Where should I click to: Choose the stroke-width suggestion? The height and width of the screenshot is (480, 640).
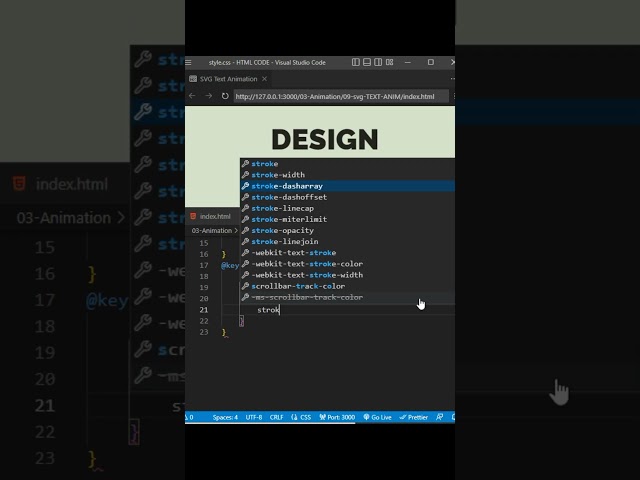[348, 175]
